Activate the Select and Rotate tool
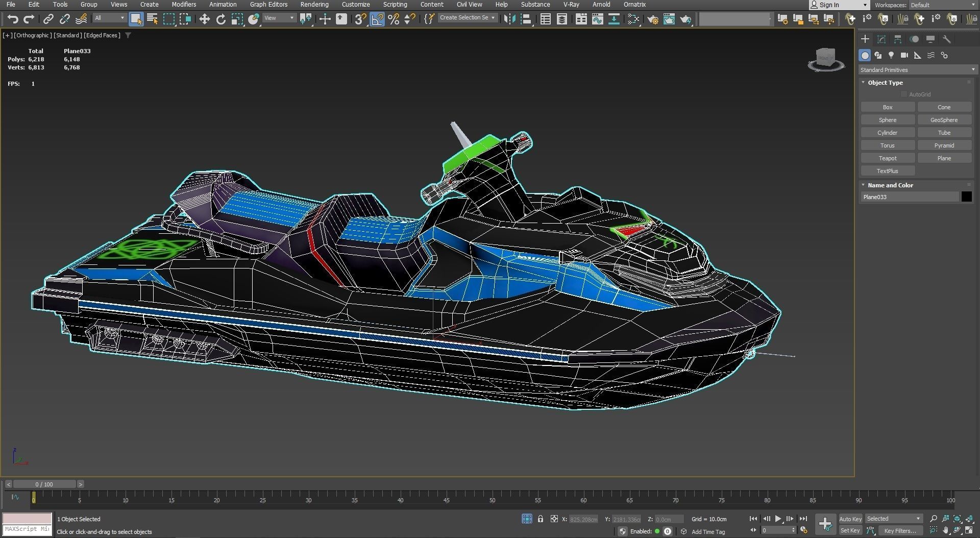Image resolution: width=980 pixels, height=538 pixels. [x=220, y=19]
